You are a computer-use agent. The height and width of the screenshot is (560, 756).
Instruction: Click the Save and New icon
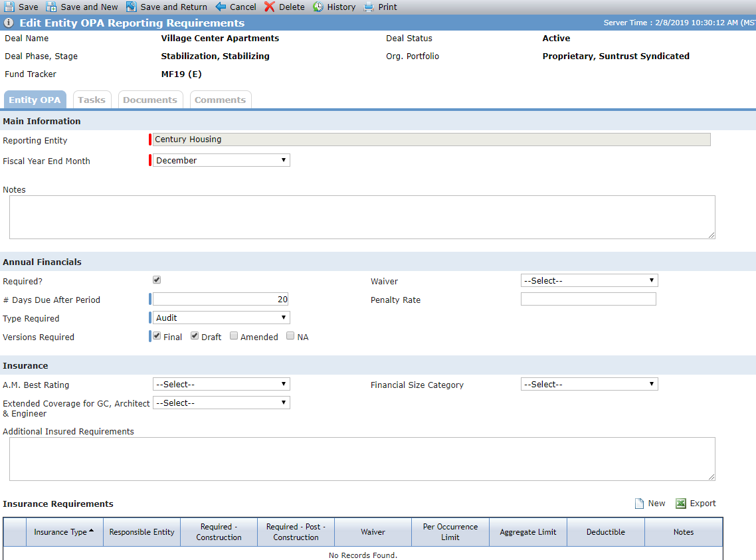click(x=51, y=7)
